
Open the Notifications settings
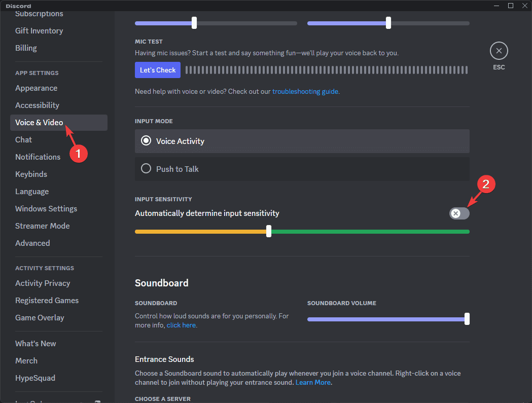(x=38, y=157)
